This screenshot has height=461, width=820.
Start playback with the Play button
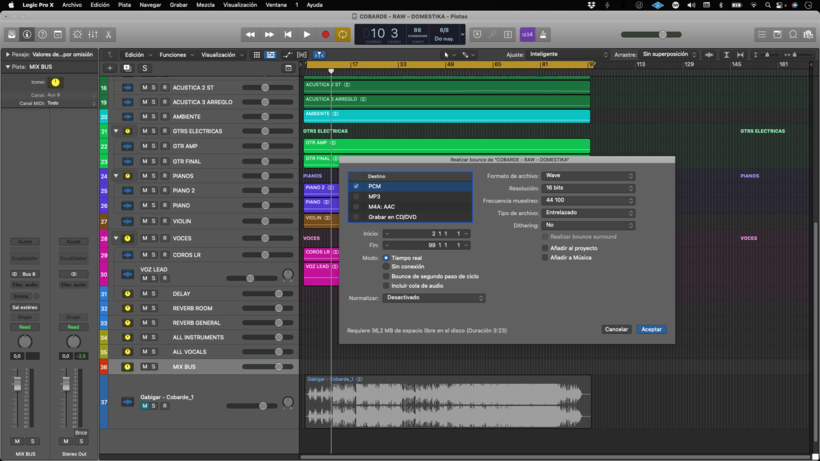306,34
